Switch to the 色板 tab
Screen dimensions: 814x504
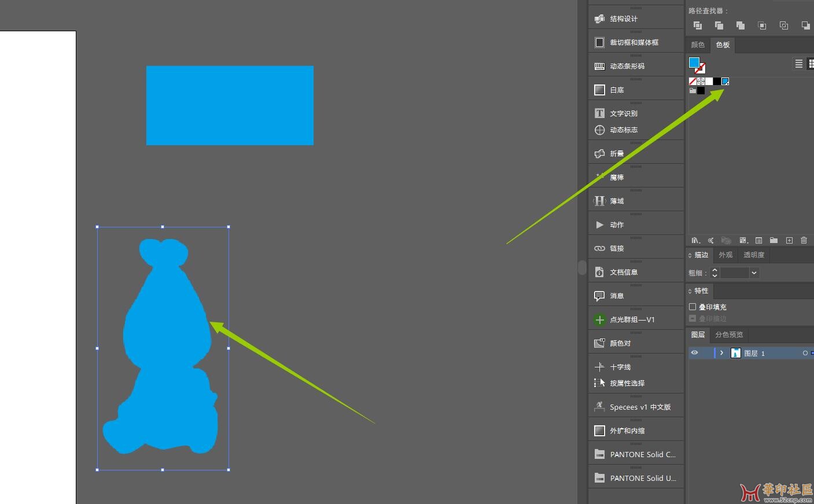tap(723, 45)
